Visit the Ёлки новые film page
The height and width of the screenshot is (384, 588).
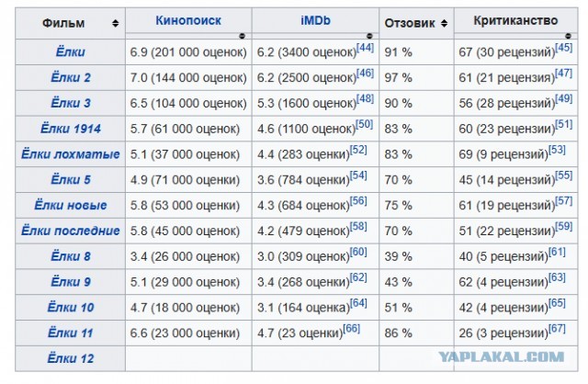(70, 204)
